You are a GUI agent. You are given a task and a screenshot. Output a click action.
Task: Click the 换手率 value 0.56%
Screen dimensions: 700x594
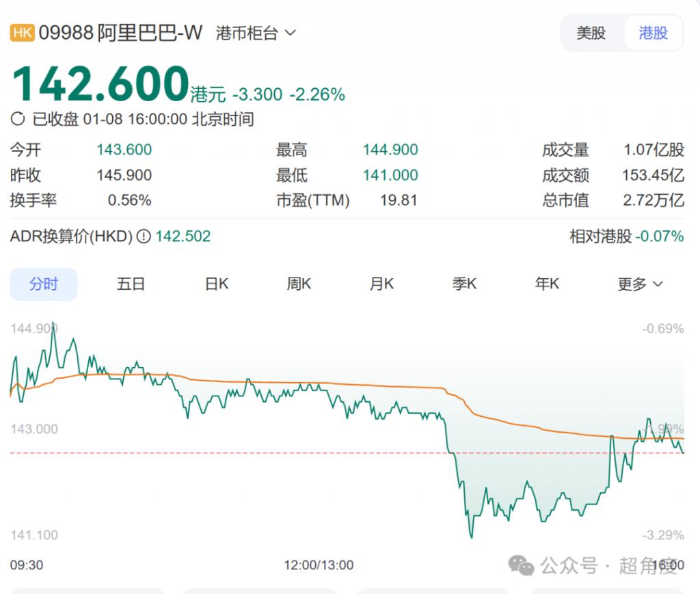129,200
